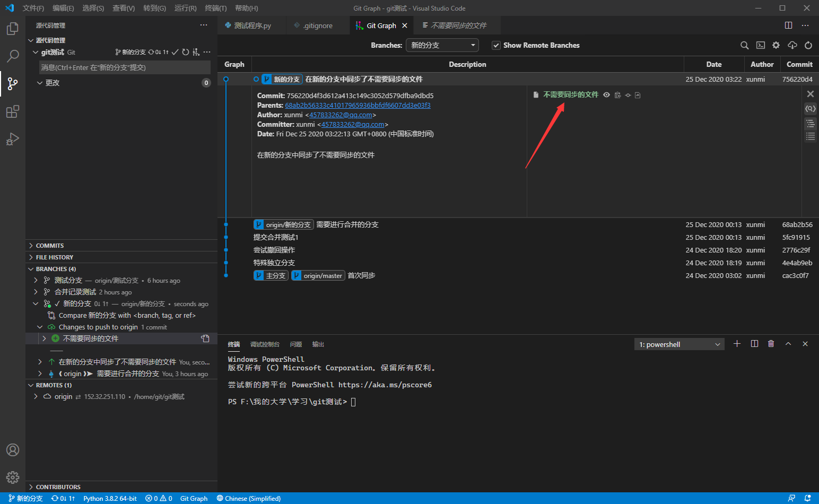Toggle diff view eye icon for changed file
The image size is (819, 504).
tap(607, 95)
